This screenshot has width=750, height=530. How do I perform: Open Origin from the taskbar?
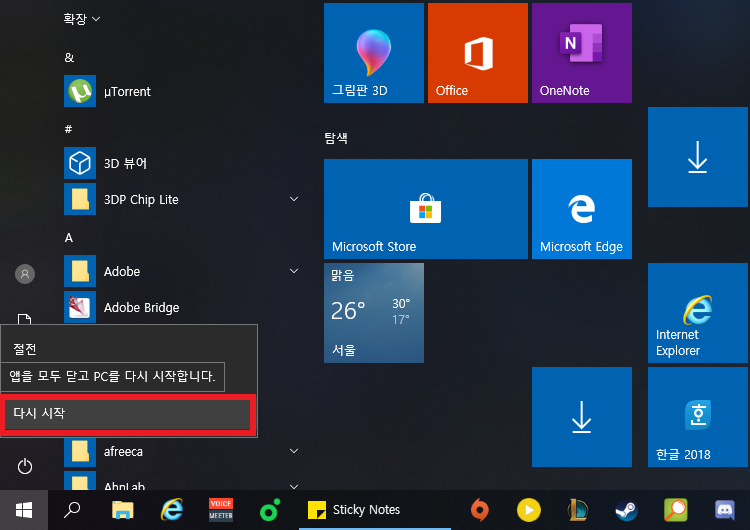pyautogui.click(x=480, y=510)
